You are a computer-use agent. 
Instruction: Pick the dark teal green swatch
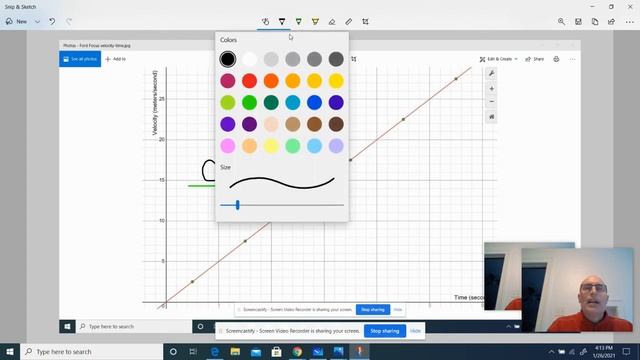[271, 102]
